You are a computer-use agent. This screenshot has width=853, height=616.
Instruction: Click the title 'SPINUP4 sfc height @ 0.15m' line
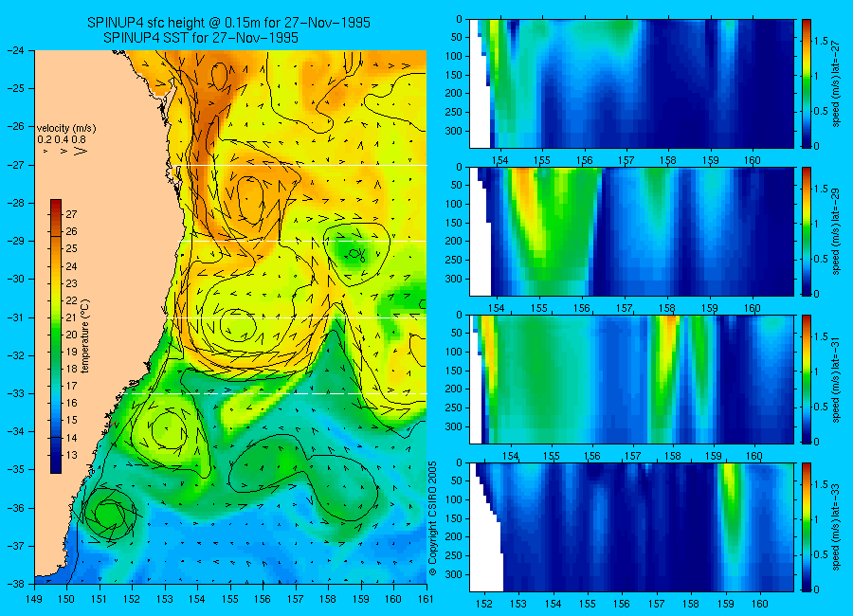[228, 23]
